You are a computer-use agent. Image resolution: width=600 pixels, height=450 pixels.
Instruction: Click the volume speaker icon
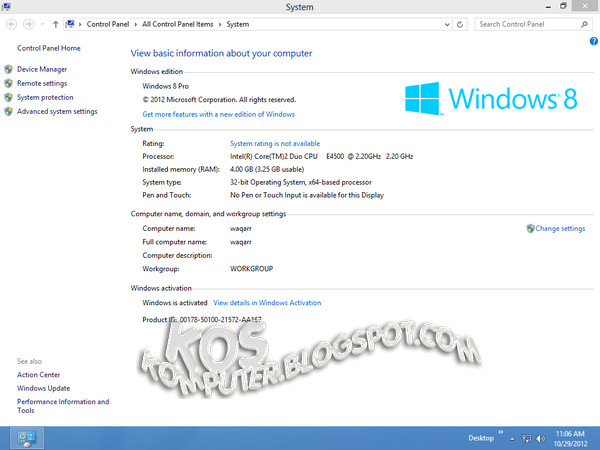[540, 439]
